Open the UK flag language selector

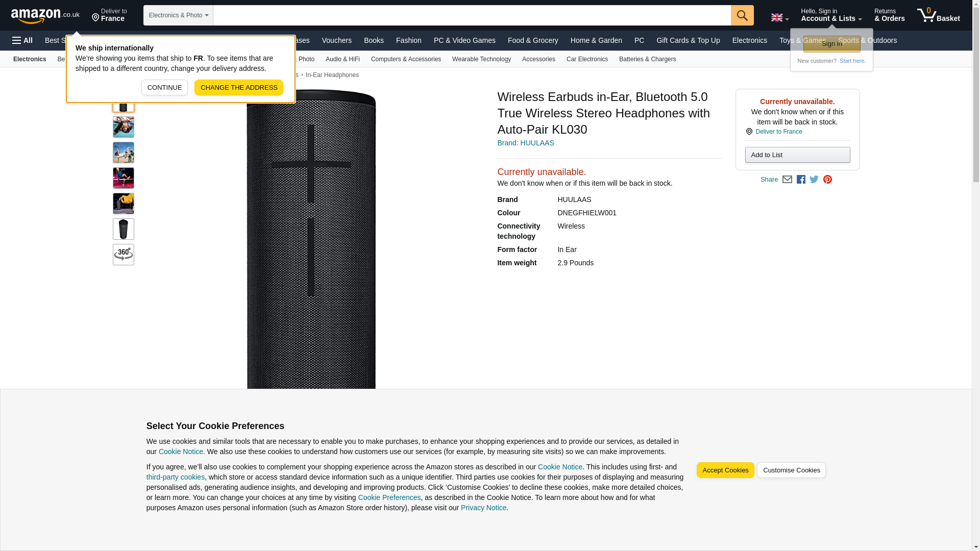click(x=779, y=18)
